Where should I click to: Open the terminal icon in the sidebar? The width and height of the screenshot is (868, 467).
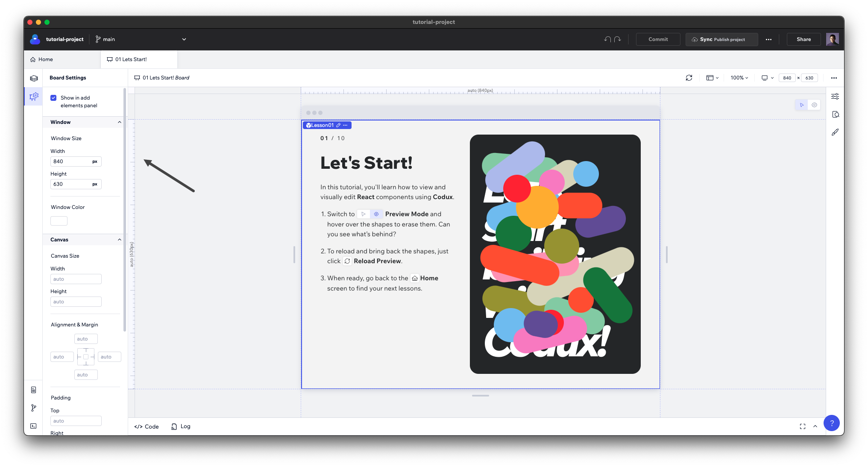pos(33,426)
